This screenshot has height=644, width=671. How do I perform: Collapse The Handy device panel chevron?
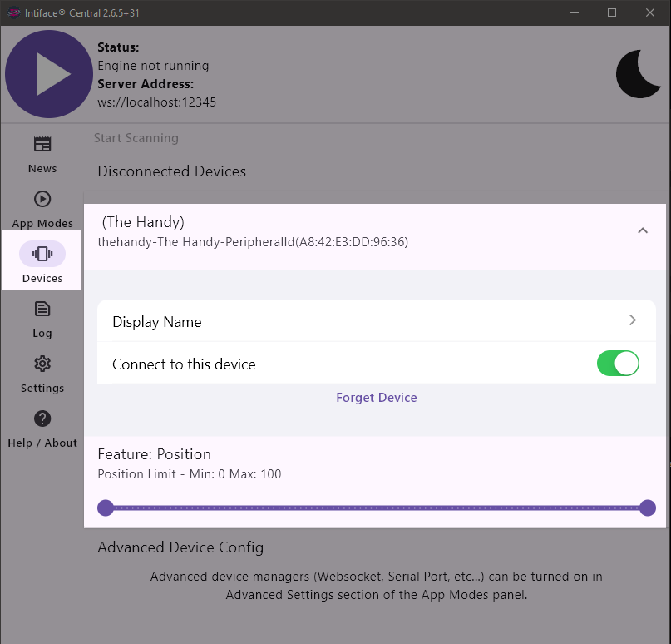(642, 230)
